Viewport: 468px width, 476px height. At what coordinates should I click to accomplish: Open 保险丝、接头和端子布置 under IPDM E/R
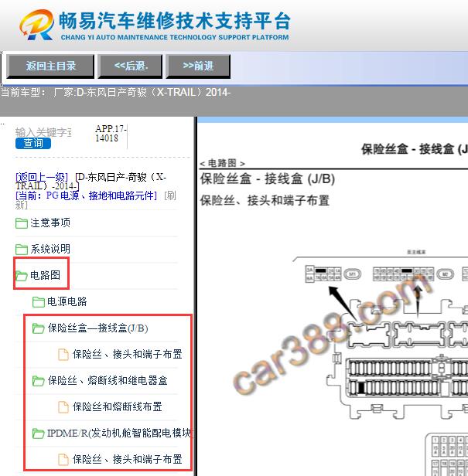pos(128,459)
